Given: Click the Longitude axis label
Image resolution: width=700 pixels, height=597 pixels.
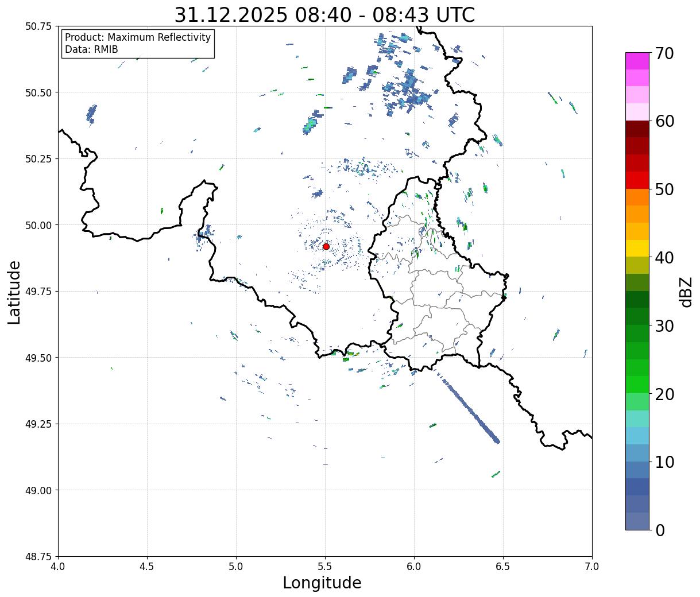Looking at the screenshot, I should point(322,583).
